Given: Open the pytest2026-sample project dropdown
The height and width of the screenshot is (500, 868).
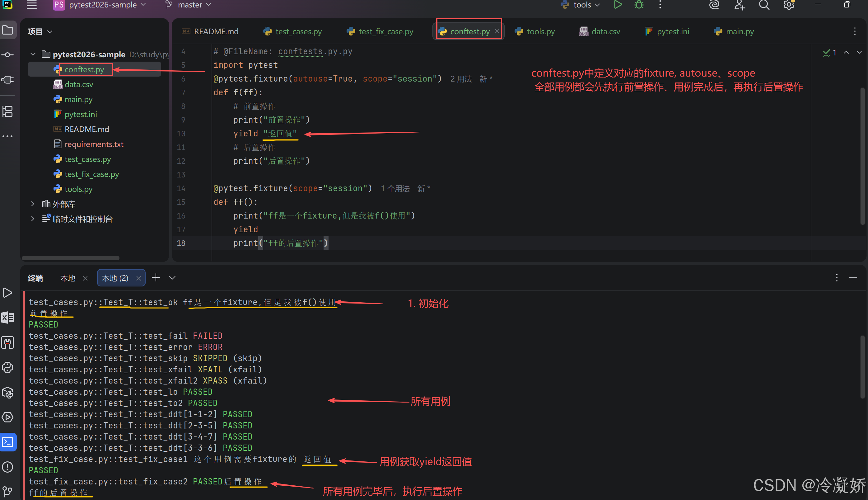Looking at the screenshot, I should coord(100,5).
